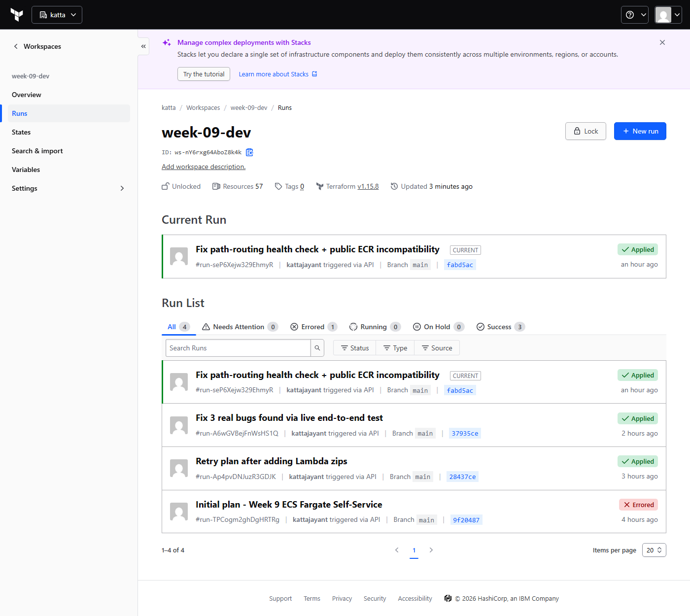Open the Source filter dropdown
Screen dimensions: 690x616
tap(437, 348)
